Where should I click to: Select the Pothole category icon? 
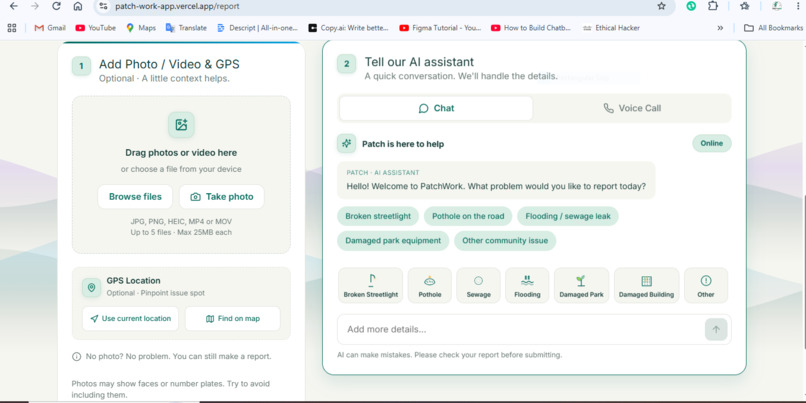[430, 285]
